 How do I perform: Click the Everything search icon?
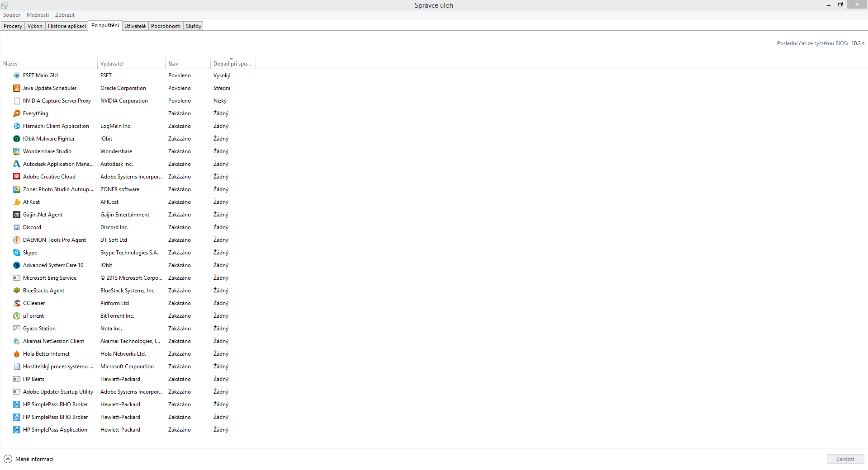tap(17, 113)
